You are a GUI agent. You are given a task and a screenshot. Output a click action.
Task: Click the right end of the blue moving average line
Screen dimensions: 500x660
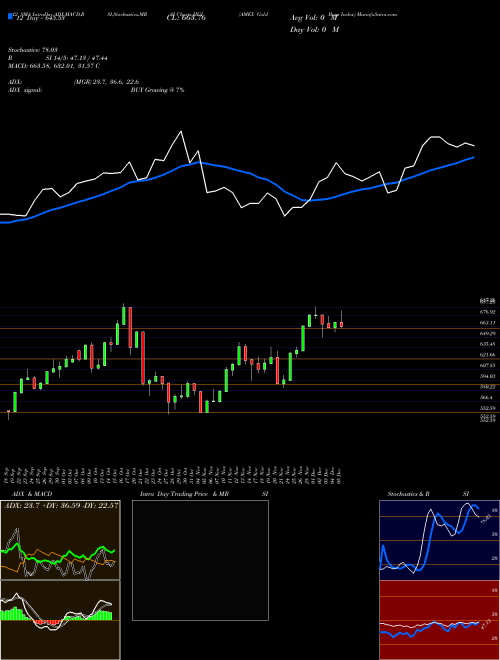(x=474, y=157)
